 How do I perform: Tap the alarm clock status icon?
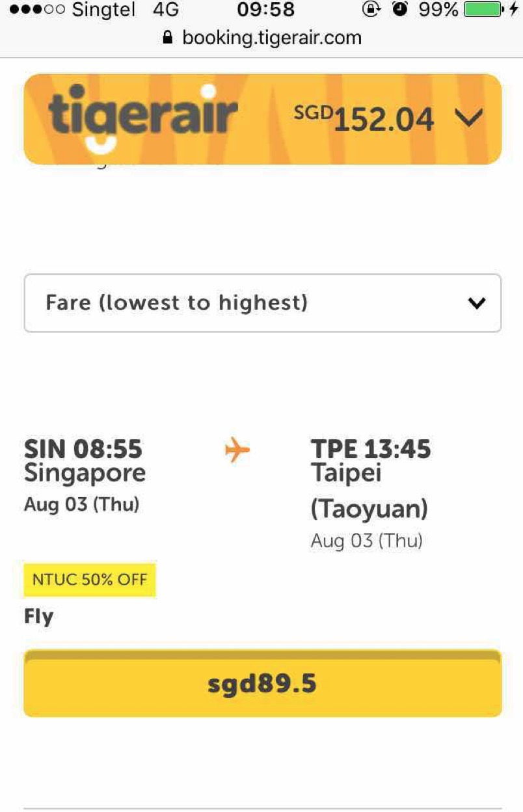[x=401, y=10]
